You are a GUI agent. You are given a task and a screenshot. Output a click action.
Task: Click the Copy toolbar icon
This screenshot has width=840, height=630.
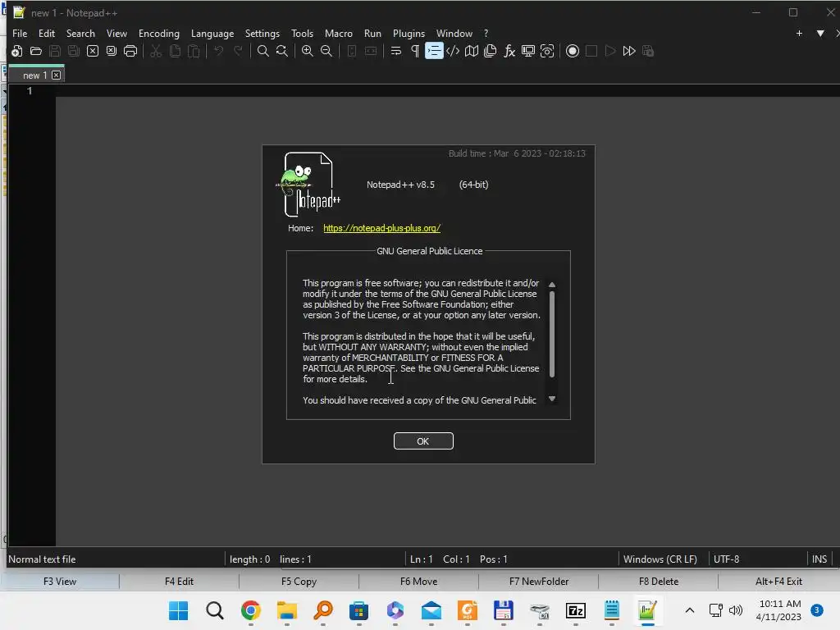(x=175, y=51)
